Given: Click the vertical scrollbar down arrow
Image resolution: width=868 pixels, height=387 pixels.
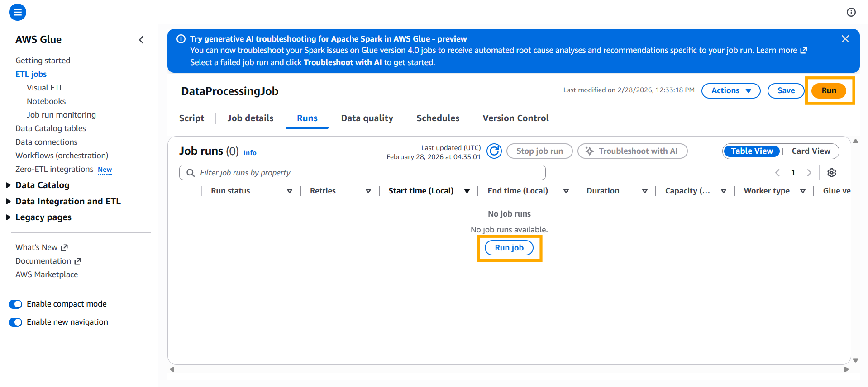Looking at the screenshot, I should pos(855,360).
